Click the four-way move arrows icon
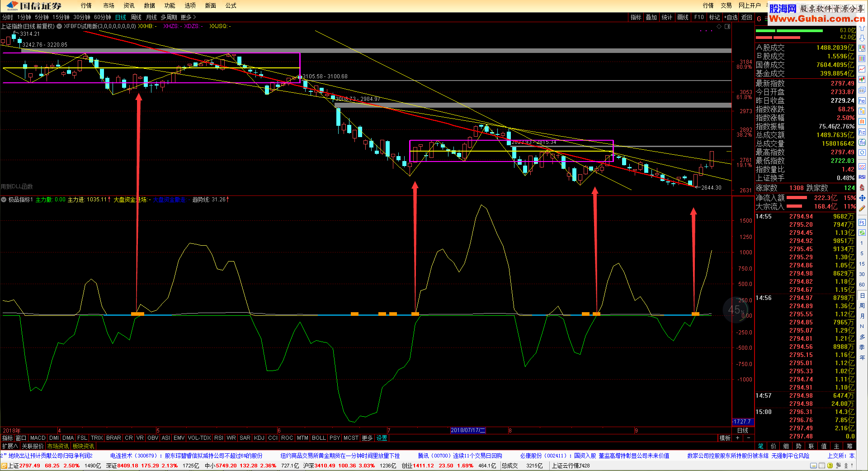This screenshot has width=868, height=471. coord(862,198)
